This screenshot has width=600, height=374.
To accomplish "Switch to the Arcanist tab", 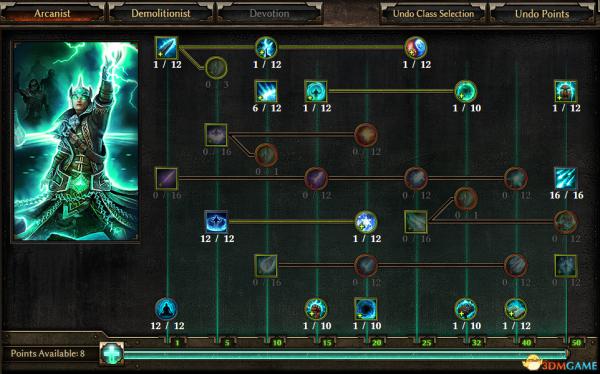I will (x=52, y=13).
